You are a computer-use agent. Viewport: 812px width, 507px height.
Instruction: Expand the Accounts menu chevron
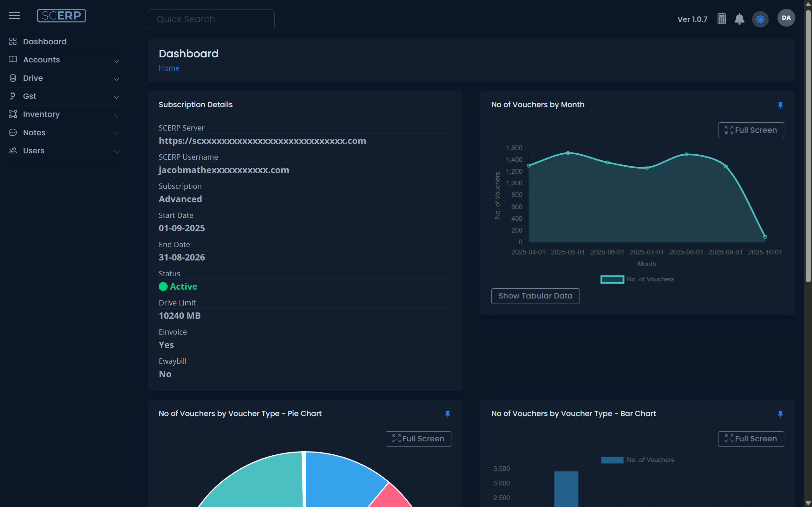pos(116,61)
